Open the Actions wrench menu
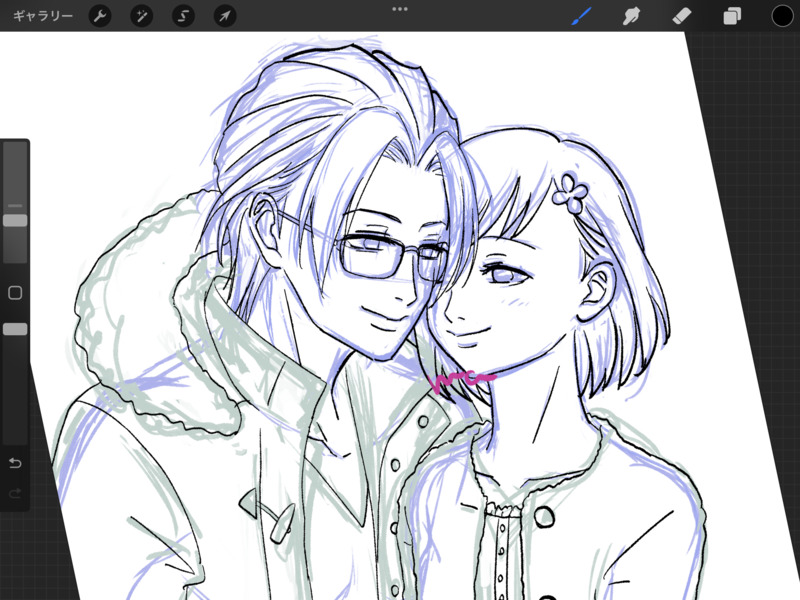 [x=100, y=16]
